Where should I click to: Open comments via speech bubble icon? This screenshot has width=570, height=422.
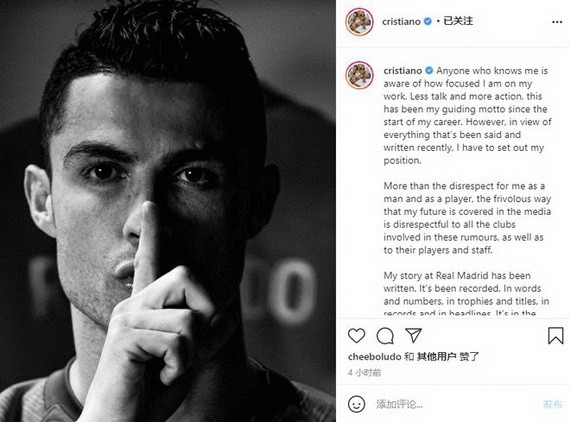(x=385, y=336)
